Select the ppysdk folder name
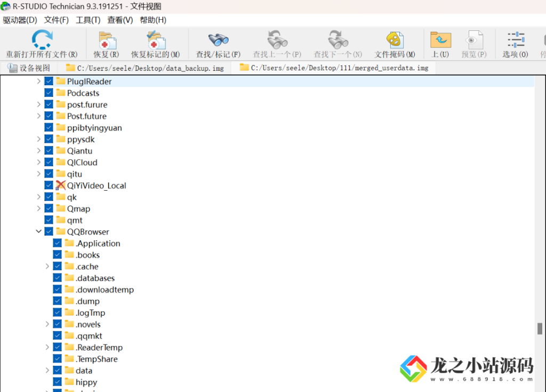Image resolution: width=546 pixels, height=392 pixels. [x=81, y=139]
